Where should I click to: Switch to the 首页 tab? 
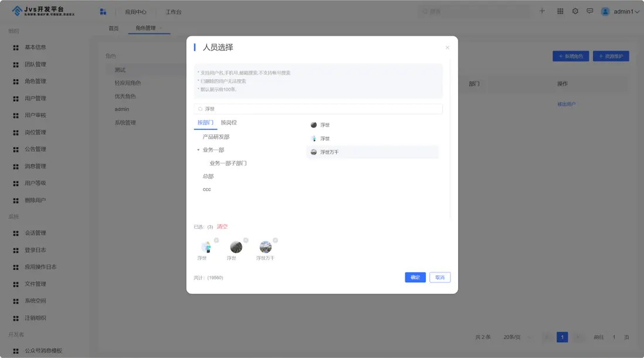[x=113, y=28]
